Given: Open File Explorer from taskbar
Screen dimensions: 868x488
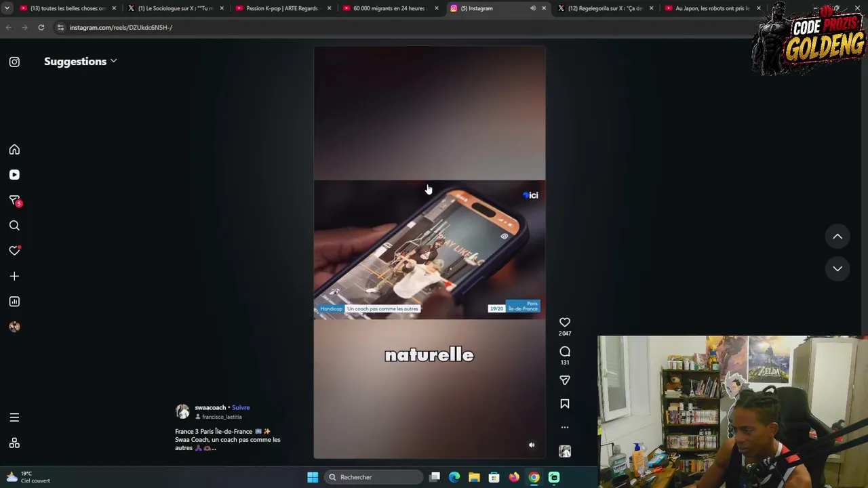Looking at the screenshot, I should pos(474,477).
